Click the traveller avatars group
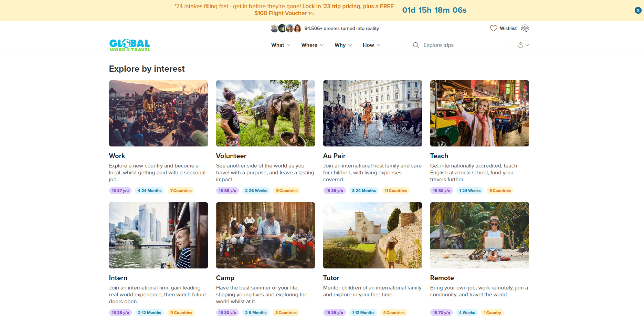The height and width of the screenshot is (316, 644). click(286, 28)
